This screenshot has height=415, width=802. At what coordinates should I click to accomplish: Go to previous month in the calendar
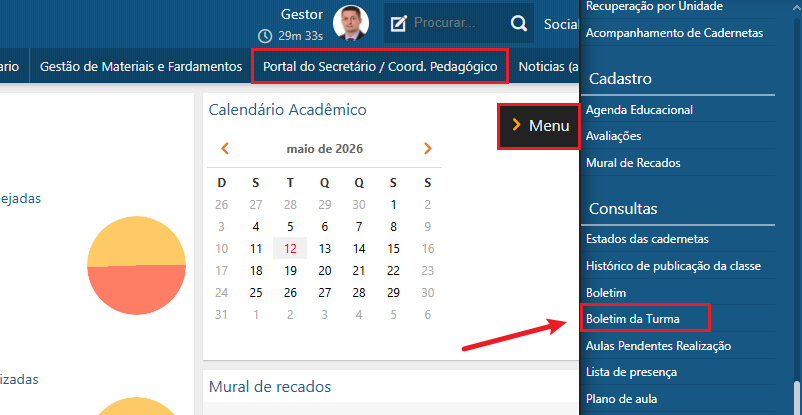(225, 149)
